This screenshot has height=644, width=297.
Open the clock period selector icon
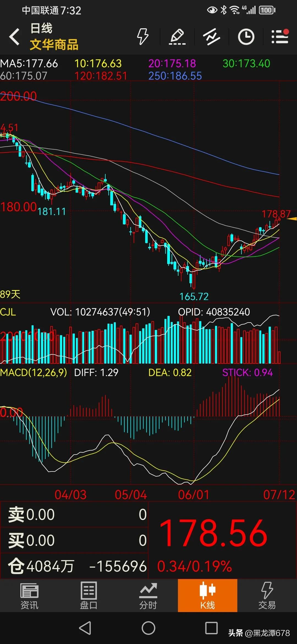[246, 36]
